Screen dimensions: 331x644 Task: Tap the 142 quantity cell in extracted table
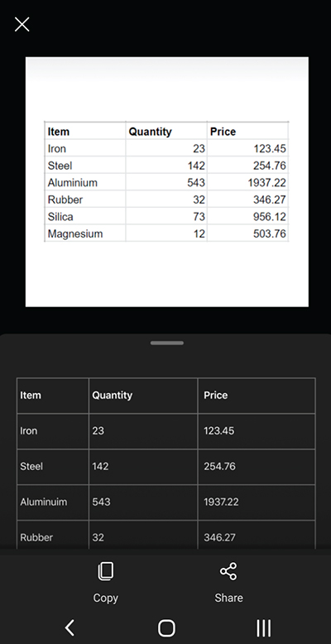[143, 467]
